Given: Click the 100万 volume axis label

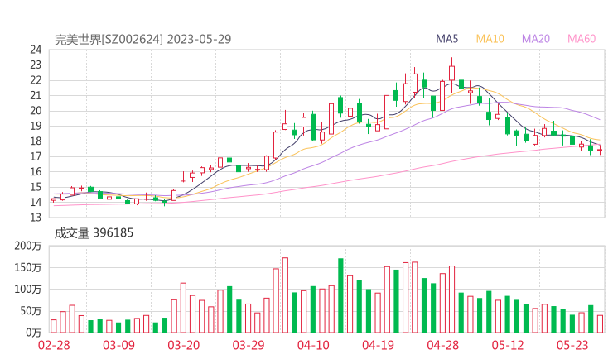Looking at the screenshot, I should (28, 290).
